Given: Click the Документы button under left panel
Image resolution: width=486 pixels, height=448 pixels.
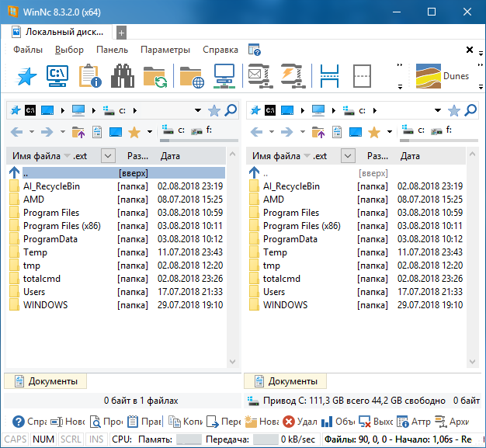Looking at the screenshot, I should tap(46, 381).
